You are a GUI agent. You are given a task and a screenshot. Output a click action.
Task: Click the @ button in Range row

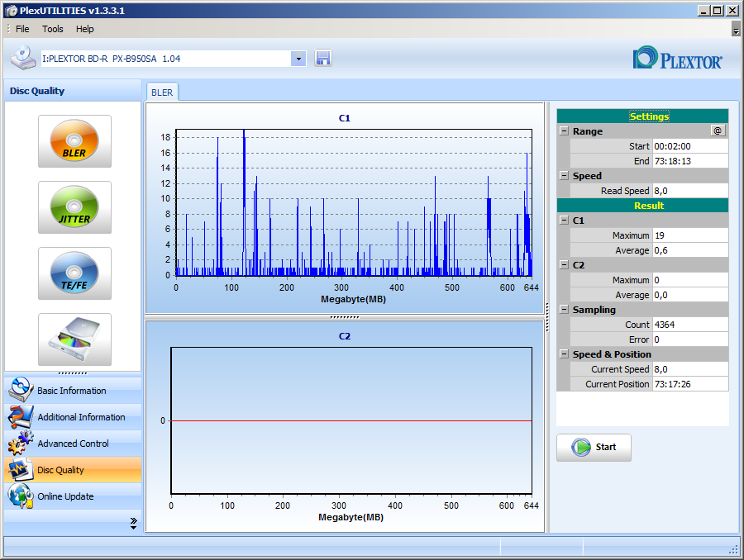pyautogui.click(x=718, y=131)
